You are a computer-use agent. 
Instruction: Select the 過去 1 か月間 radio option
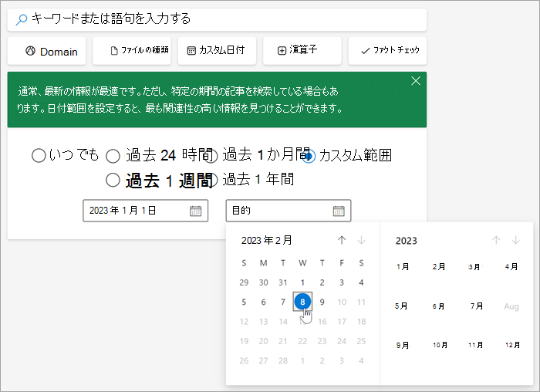click(213, 156)
